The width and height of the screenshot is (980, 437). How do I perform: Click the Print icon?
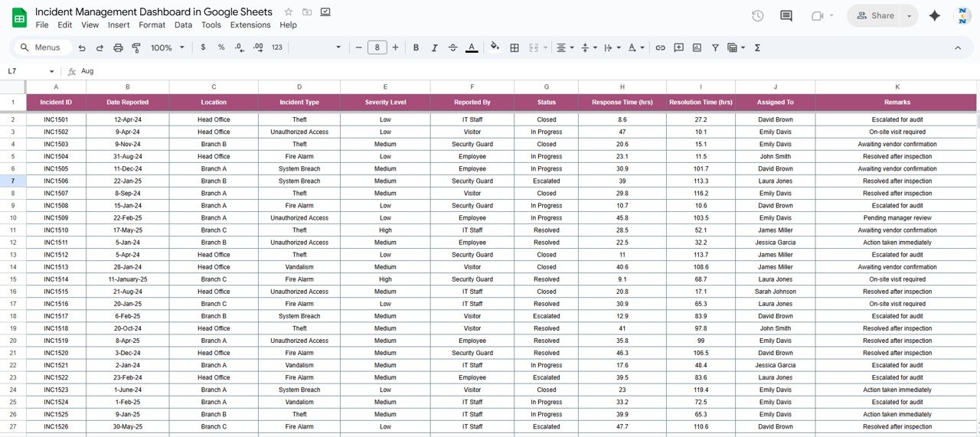click(x=118, y=47)
